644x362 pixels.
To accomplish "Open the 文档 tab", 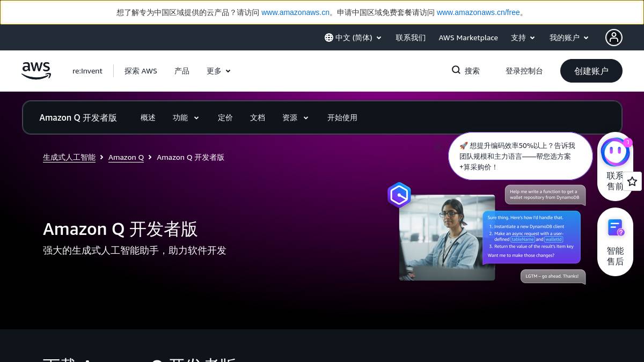I will click(x=258, y=117).
